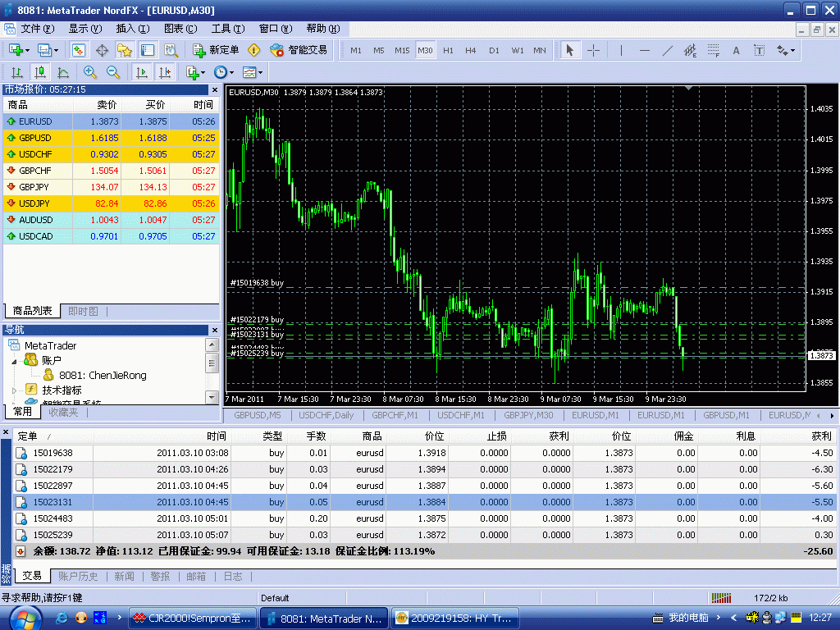Open the 图表 menu
This screenshot has width=840, height=630.
click(x=180, y=28)
